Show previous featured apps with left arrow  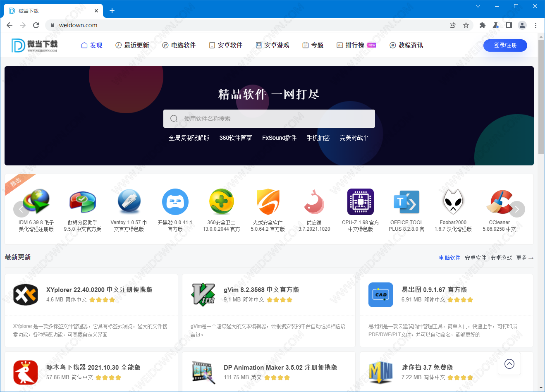[22, 209]
